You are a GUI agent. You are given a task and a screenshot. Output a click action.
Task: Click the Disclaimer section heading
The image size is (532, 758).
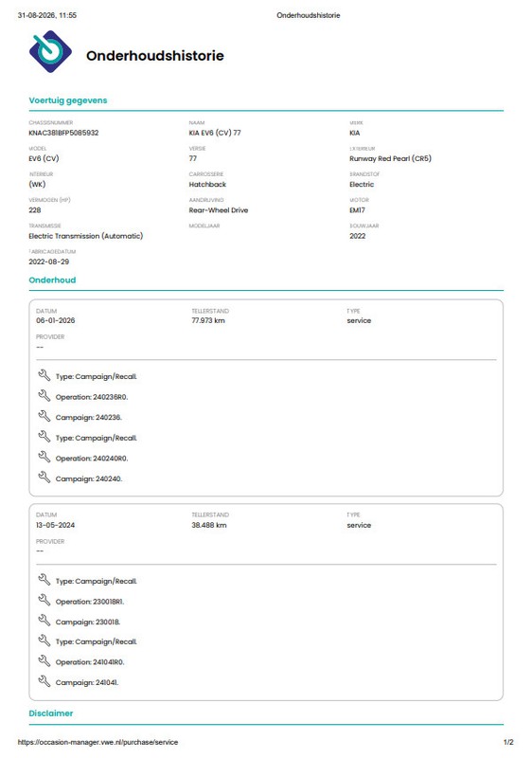coord(51,713)
